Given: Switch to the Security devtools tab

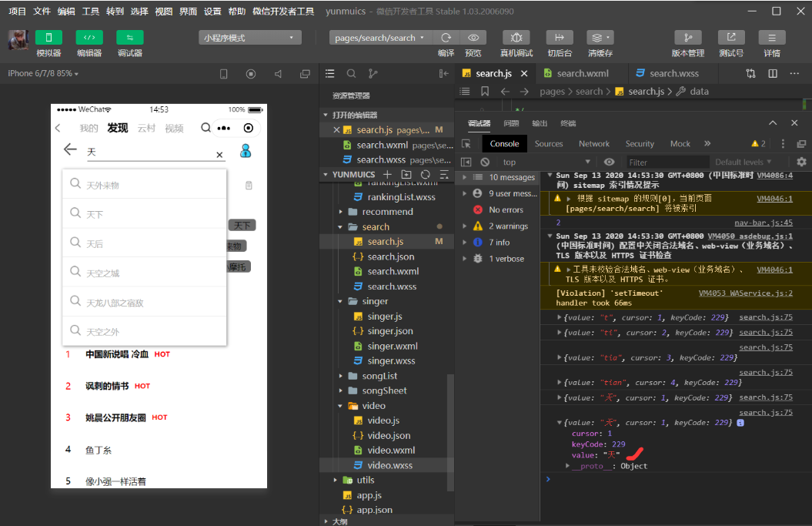Looking at the screenshot, I should pos(640,143).
